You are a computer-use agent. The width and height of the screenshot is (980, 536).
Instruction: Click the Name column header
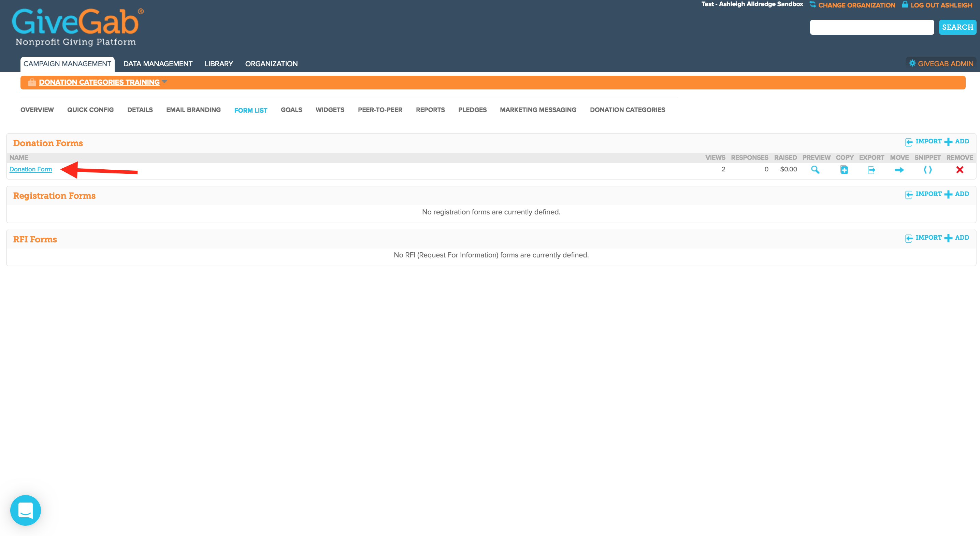[x=19, y=158]
